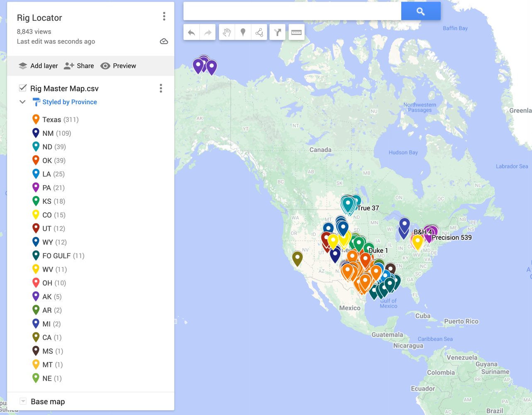Screen dimensions: 532x415
Task: Expand the Base map style dropdown
Action: tap(23, 401)
